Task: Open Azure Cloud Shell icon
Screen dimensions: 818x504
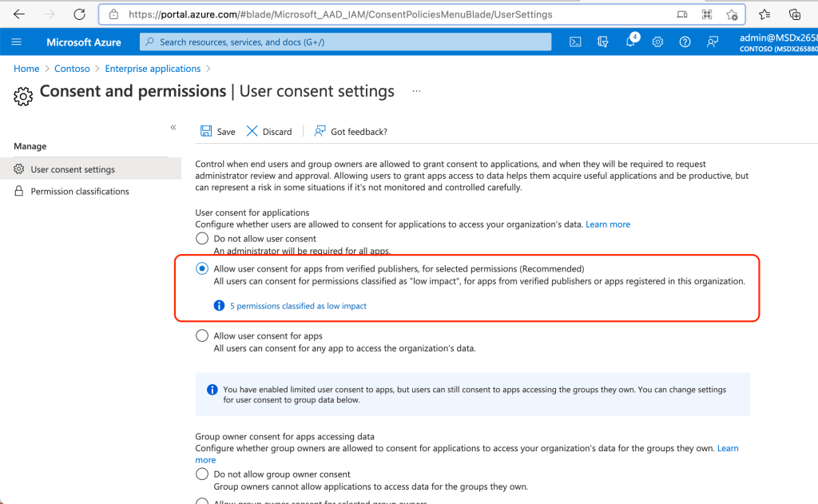Action: [575, 42]
